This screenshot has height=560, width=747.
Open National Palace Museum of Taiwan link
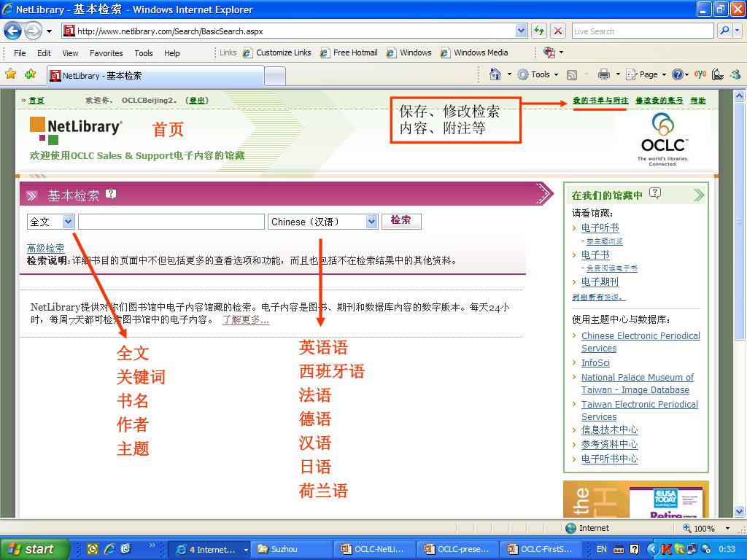[638, 384]
